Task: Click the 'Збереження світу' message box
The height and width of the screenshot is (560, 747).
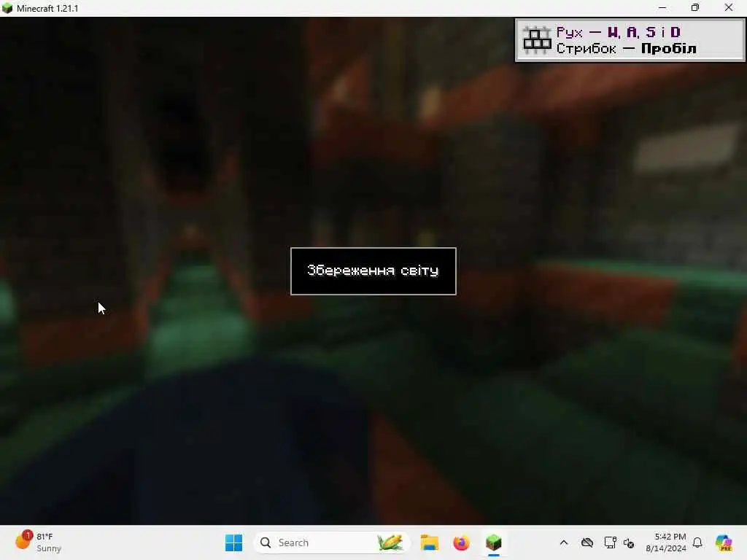Action: click(x=373, y=271)
